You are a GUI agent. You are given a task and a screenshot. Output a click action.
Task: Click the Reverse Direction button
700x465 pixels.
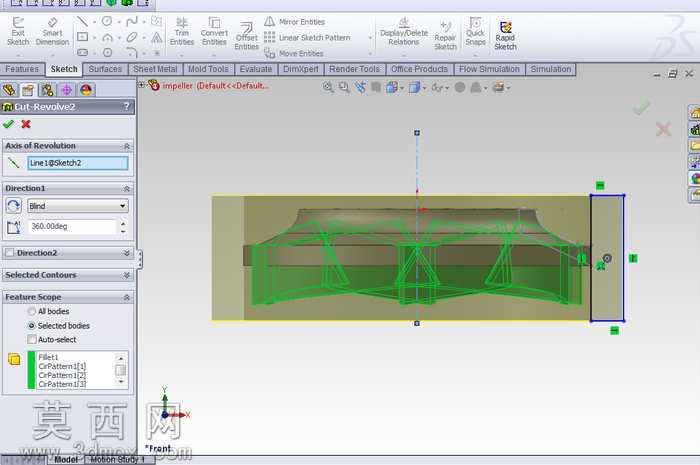pyautogui.click(x=13, y=206)
